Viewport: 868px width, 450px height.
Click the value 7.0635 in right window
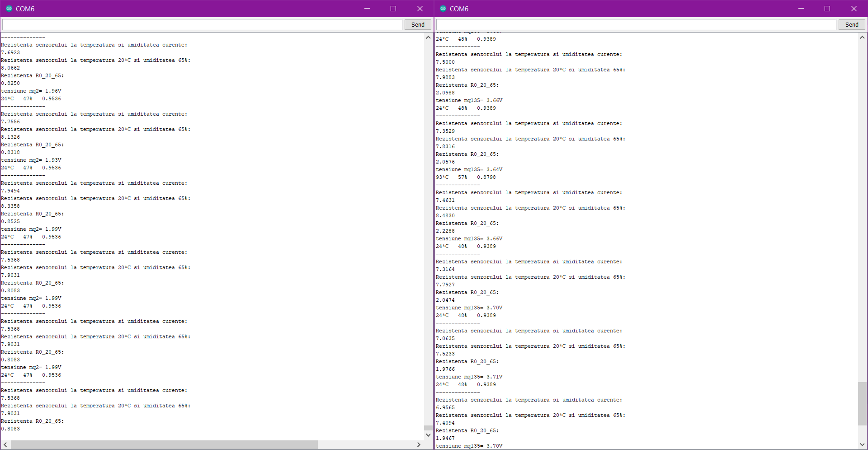(x=445, y=338)
